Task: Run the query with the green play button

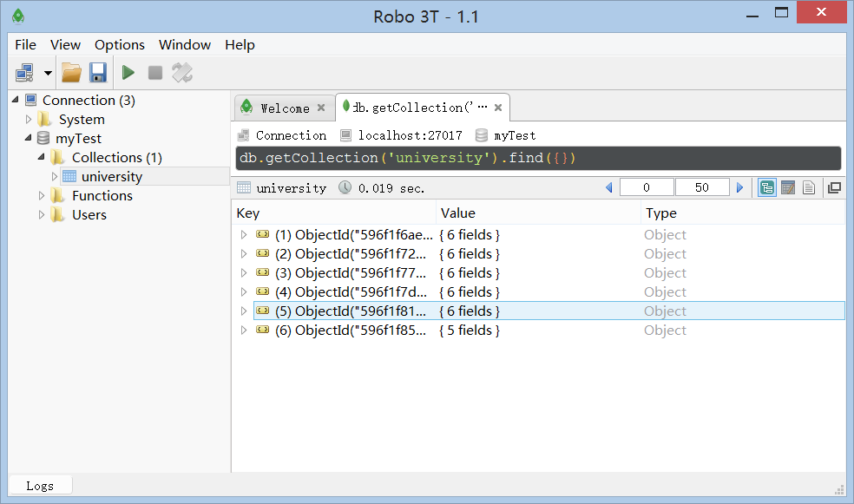Action: coord(128,72)
